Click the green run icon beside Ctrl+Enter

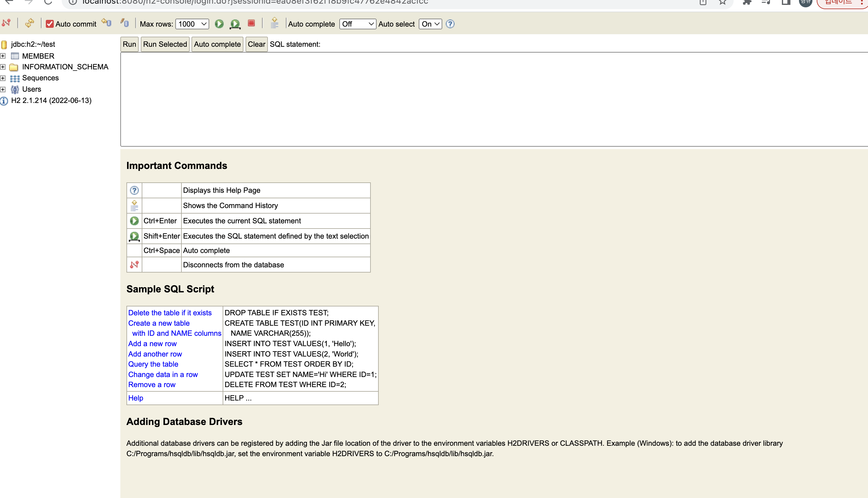(134, 221)
